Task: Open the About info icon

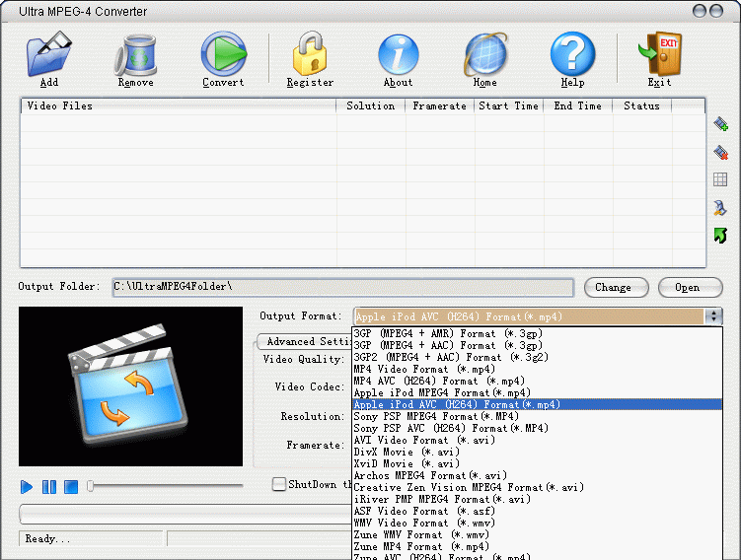Action: [x=398, y=54]
